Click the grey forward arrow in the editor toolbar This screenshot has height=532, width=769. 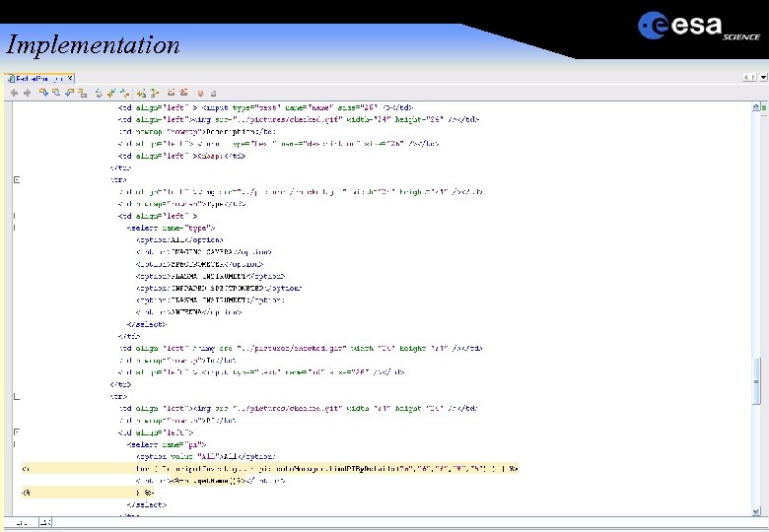click(27, 93)
